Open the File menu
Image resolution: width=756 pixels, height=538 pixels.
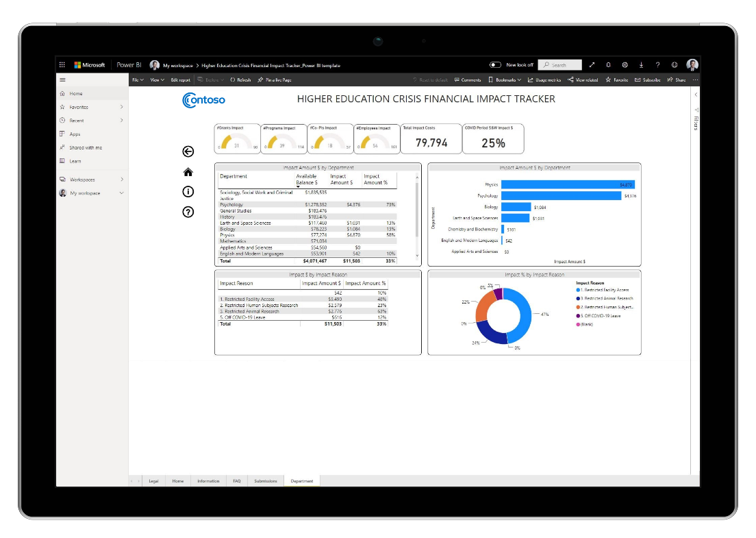(x=138, y=80)
